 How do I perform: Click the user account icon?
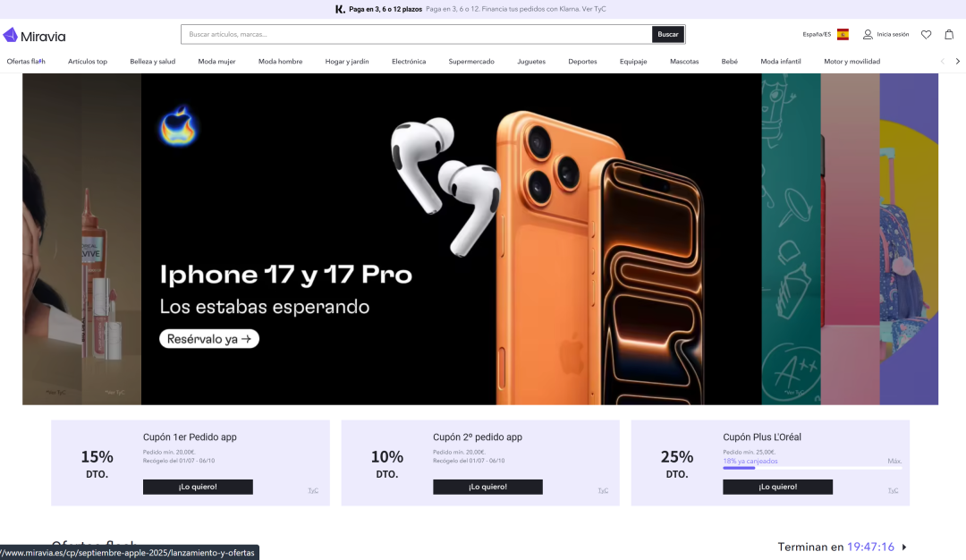coord(868,35)
